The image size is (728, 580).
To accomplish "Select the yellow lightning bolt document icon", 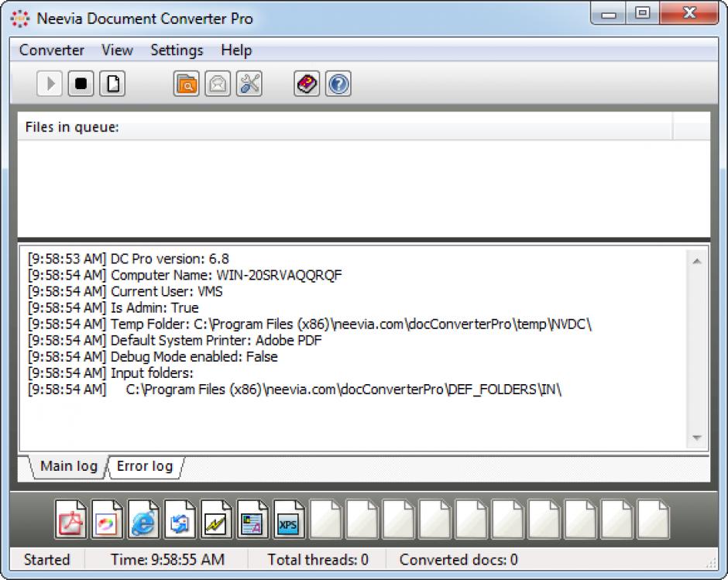I will click(x=216, y=519).
